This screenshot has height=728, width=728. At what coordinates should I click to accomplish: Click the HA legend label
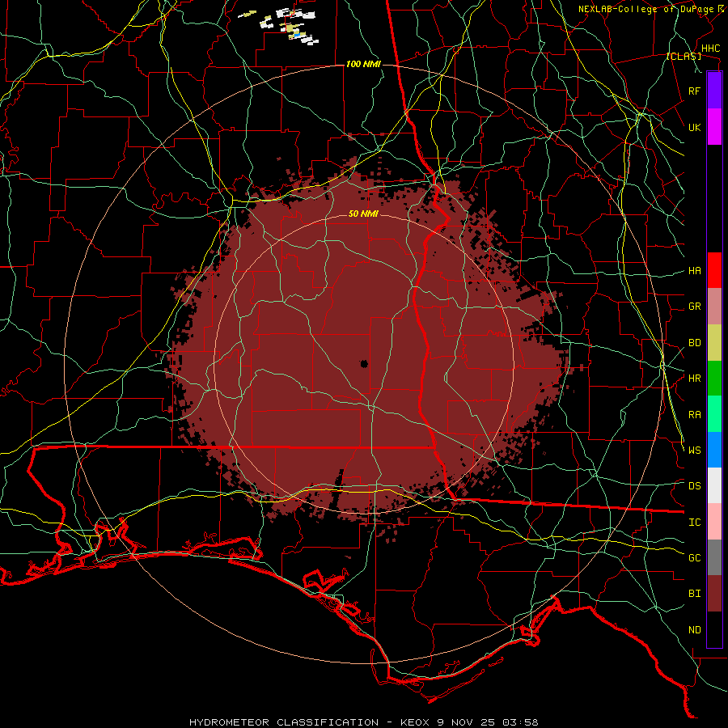click(x=694, y=270)
